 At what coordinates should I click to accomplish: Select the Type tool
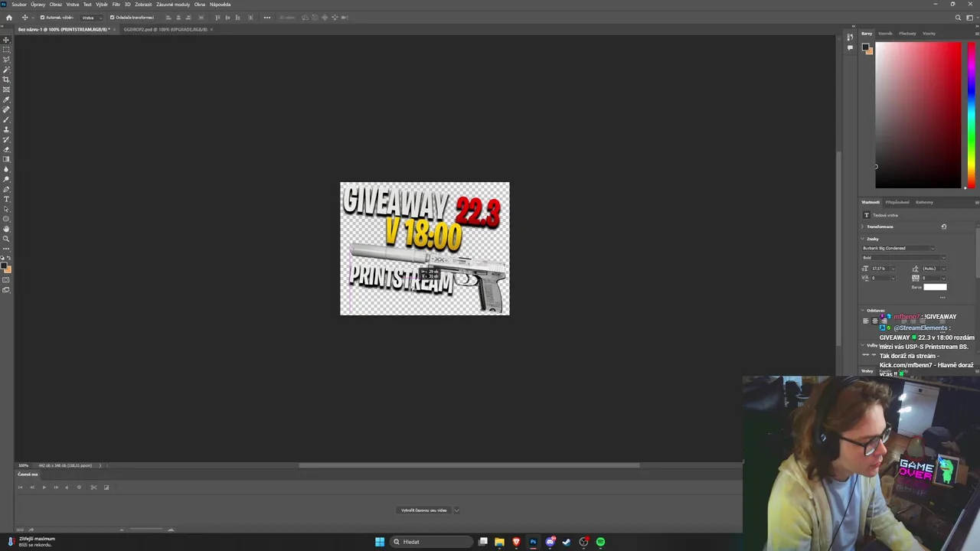6,199
